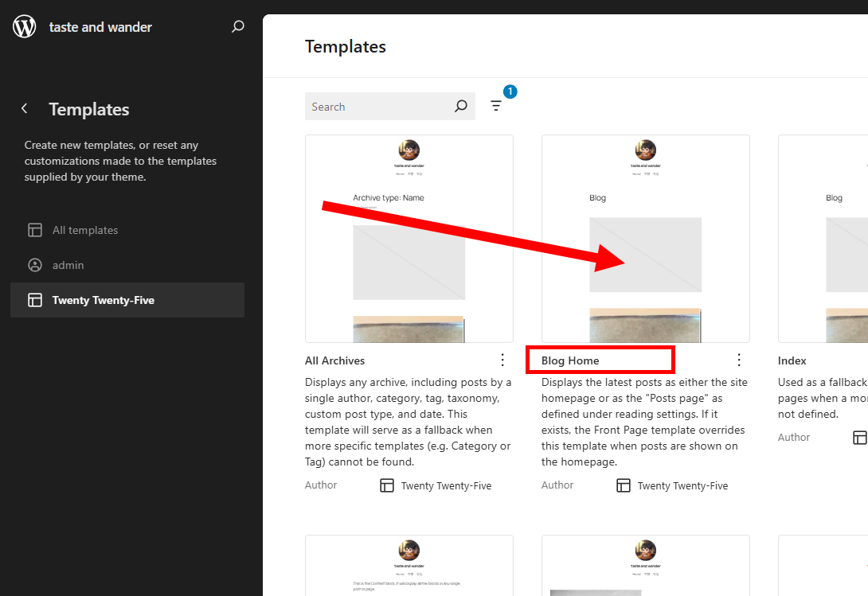Open the Index template title

792,360
